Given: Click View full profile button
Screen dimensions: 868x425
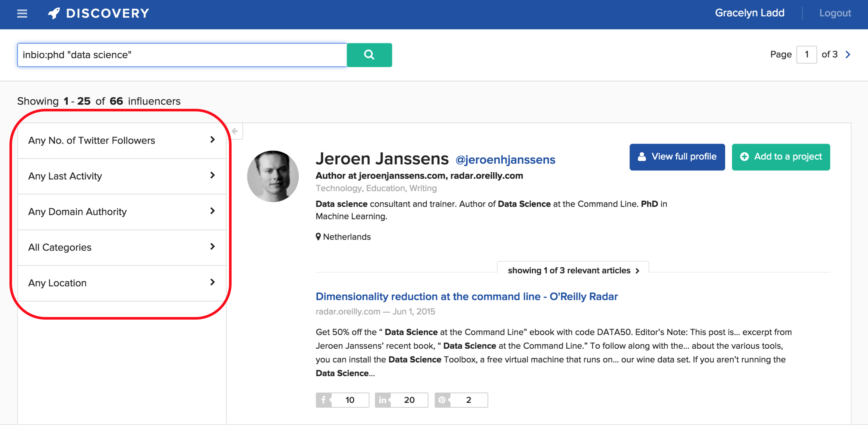Looking at the screenshot, I should pos(677,157).
